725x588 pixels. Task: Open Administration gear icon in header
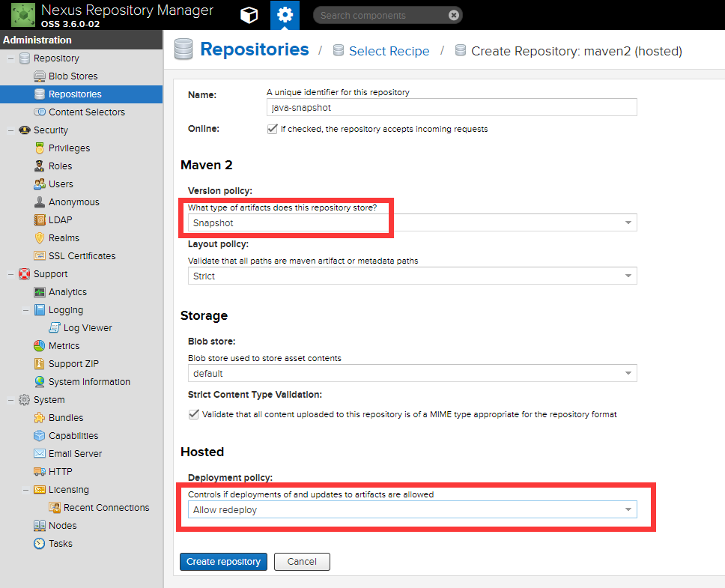click(285, 15)
